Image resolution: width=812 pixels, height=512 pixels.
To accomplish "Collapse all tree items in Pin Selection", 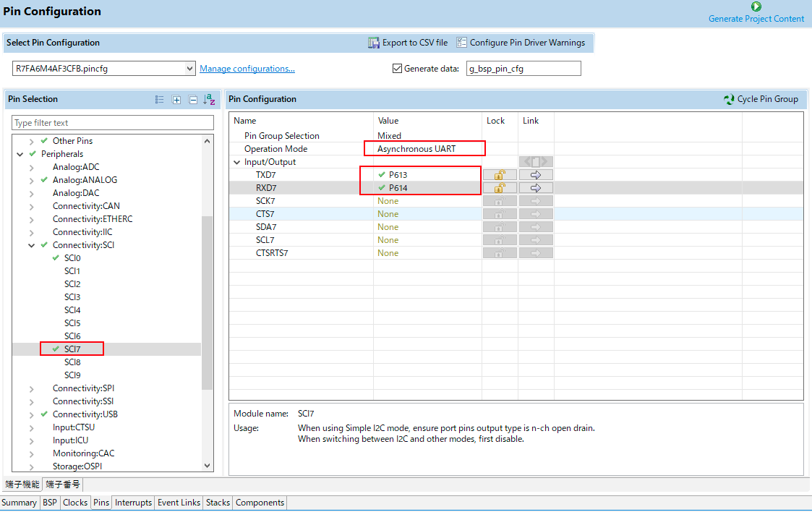I will coord(193,100).
